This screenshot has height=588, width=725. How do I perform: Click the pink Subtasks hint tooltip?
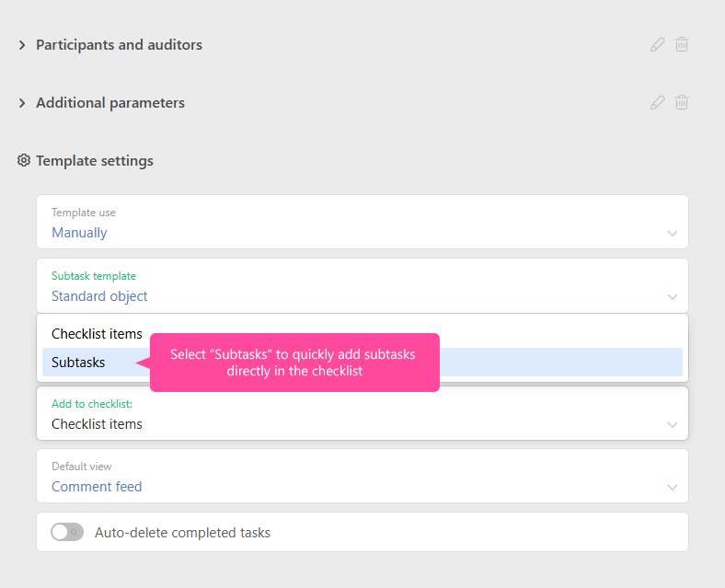point(293,363)
